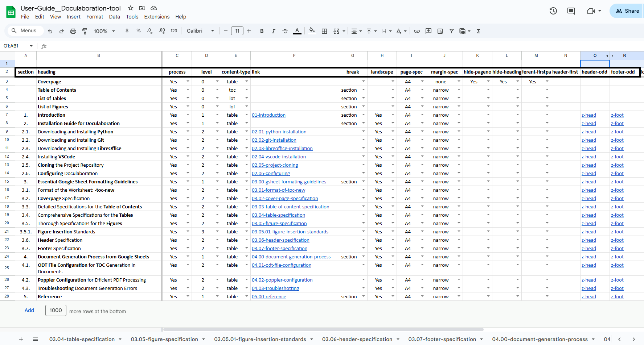Open the comments panel icon
This screenshot has height=345, width=644.
click(571, 11)
